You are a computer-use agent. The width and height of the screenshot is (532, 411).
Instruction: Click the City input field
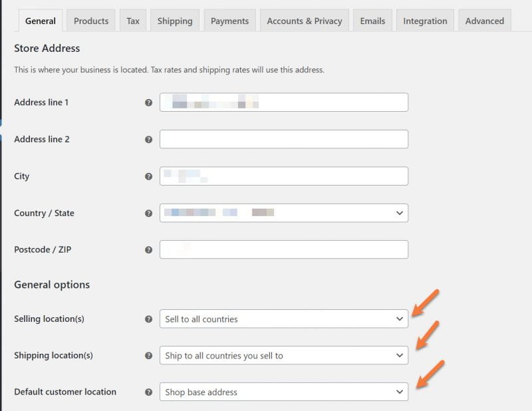coord(285,176)
